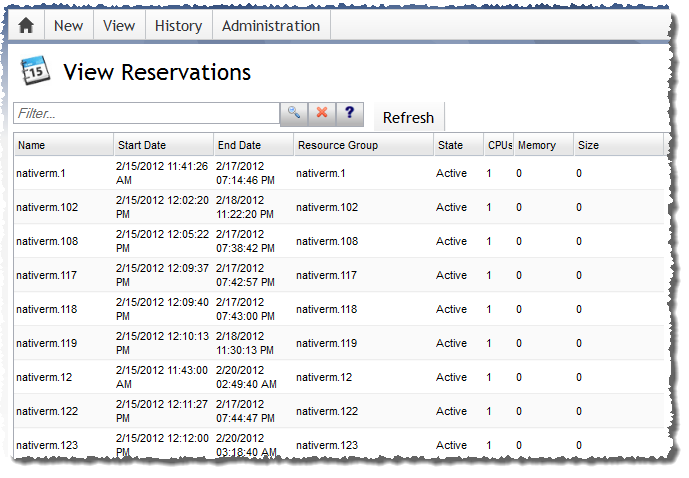The image size is (689, 478).
Task: Open the New menu
Action: click(68, 26)
